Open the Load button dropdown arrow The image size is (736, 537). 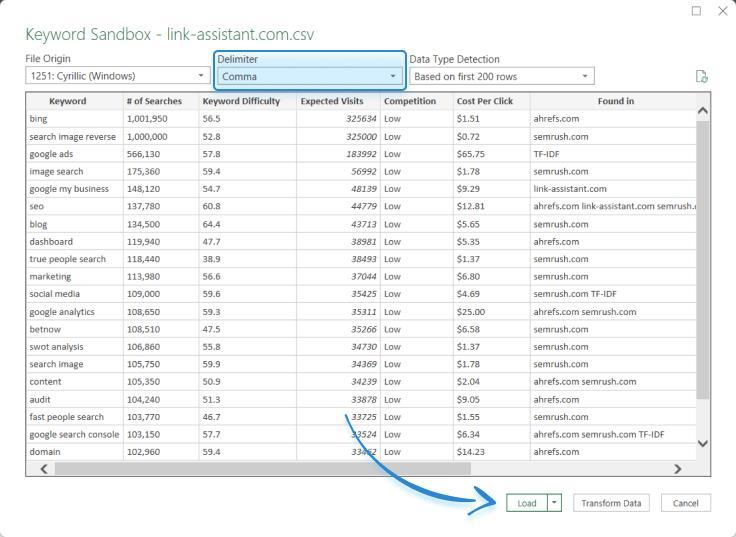tap(554, 503)
